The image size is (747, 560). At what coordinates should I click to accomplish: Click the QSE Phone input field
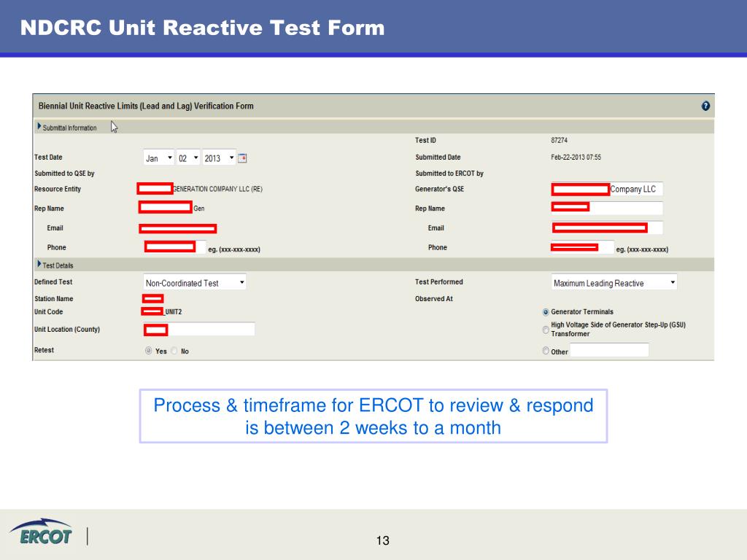(582, 247)
